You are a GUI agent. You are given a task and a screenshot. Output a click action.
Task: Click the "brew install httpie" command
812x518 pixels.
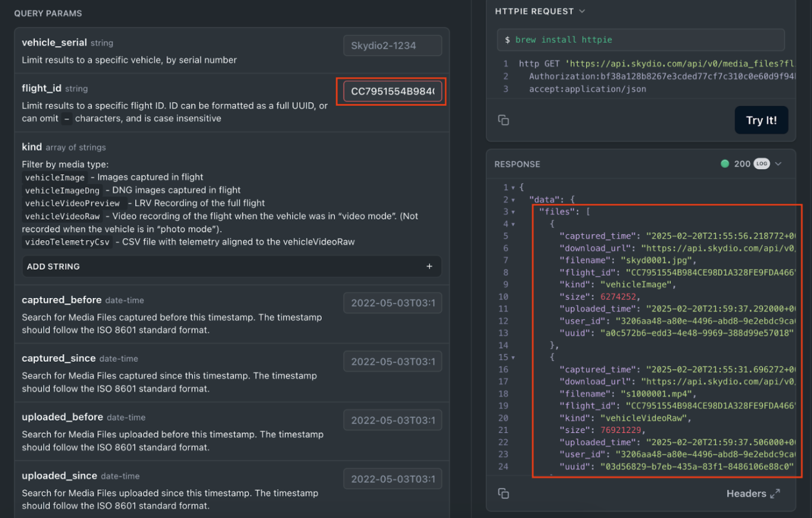point(564,40)
